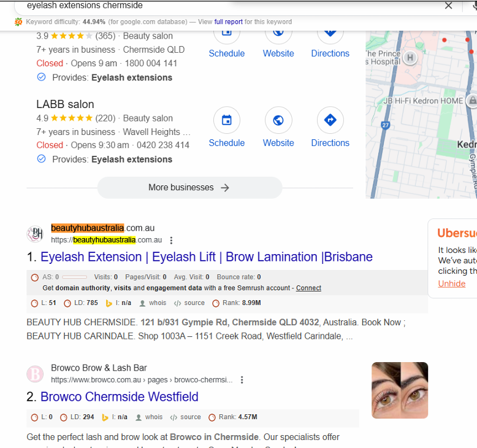This screenshot has height=448, width=477.
Task: Open the three-dot menu beside beautyhubaustralia URL
Action: pyautogui.click(x=171, y=241)
